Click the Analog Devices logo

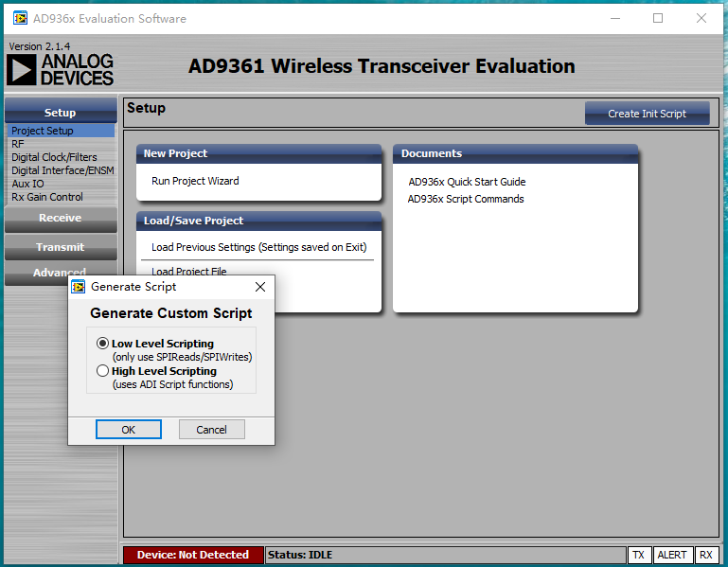coord(60,70)
